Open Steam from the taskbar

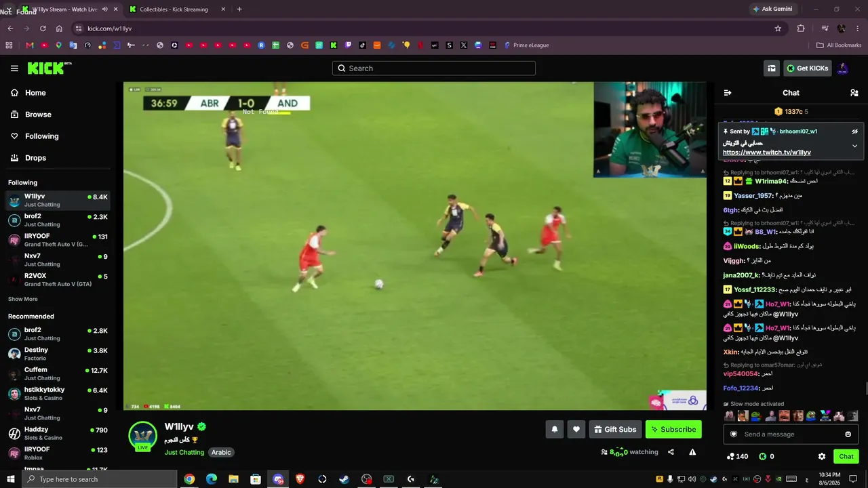[344, 479]
